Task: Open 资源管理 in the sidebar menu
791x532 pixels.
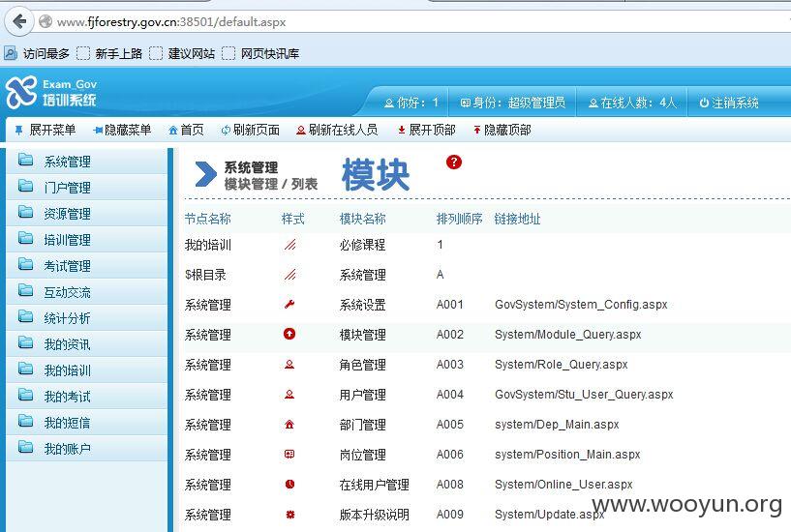Action: point(86,214)
